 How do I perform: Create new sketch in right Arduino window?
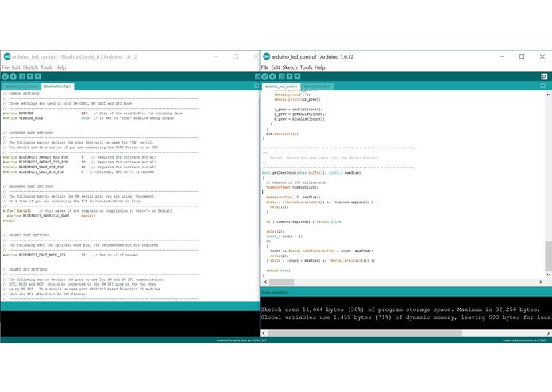[x=282, y=77]
